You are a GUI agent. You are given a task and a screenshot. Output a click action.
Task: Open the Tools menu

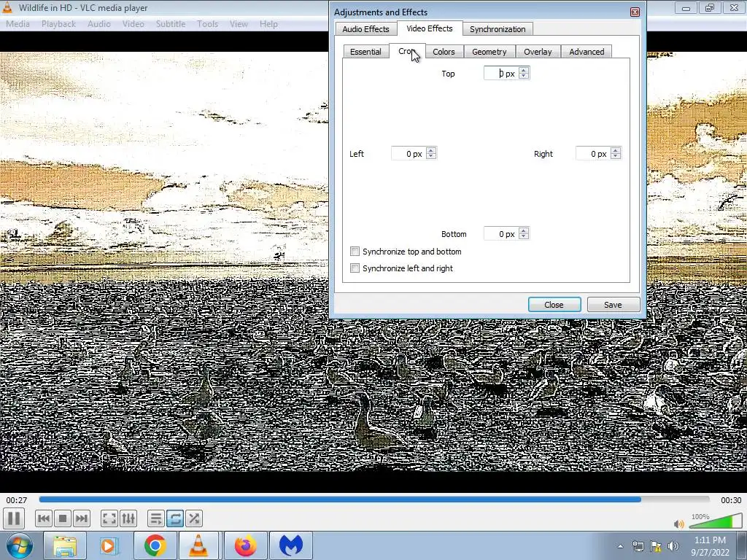click(x=208, y=24)
